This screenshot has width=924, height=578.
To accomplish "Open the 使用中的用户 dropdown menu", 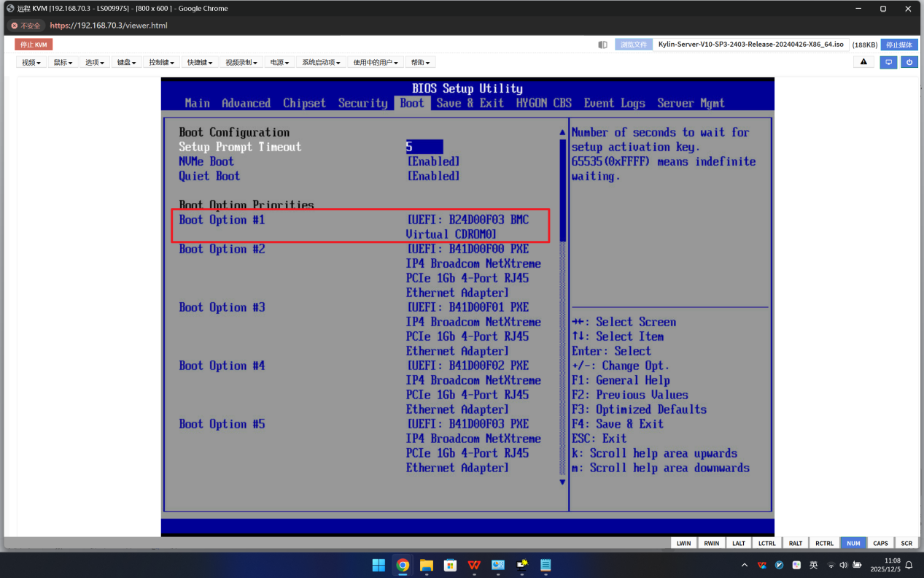I will tap(376, 62).
